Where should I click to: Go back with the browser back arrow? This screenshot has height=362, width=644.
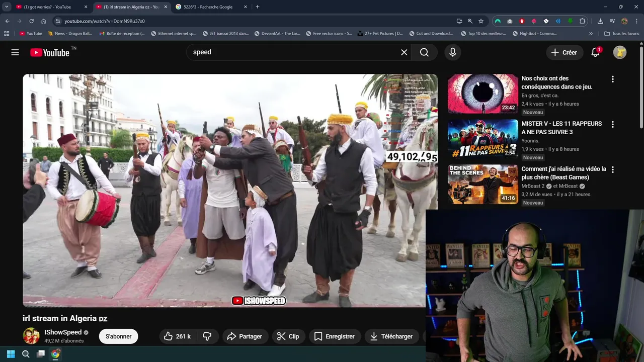pyautogui.click(x=8, y=21)
